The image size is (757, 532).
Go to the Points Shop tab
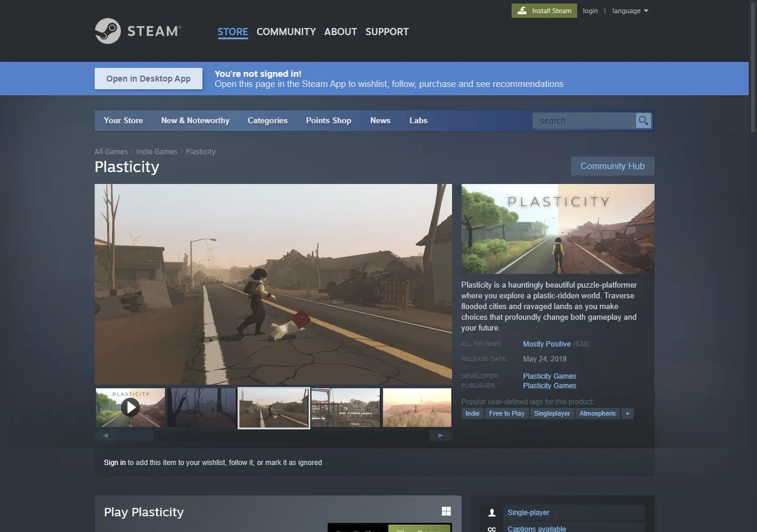point(328,121)
